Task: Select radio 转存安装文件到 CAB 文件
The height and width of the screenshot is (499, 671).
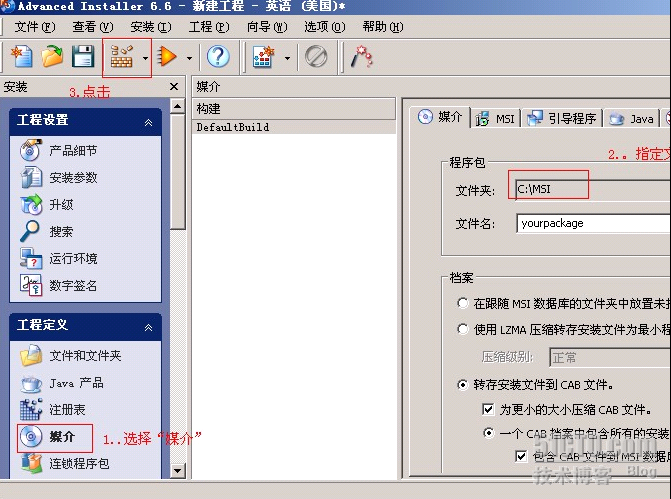Action: pyautogui.click(x=462, y=385)
